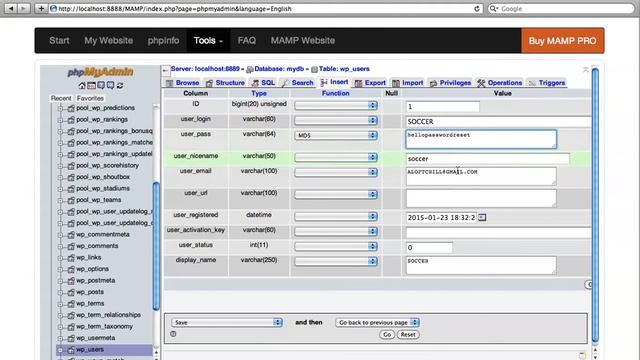Click the Reset button
The width and height of the screenshot is (640, 360).
click(408, 335)
